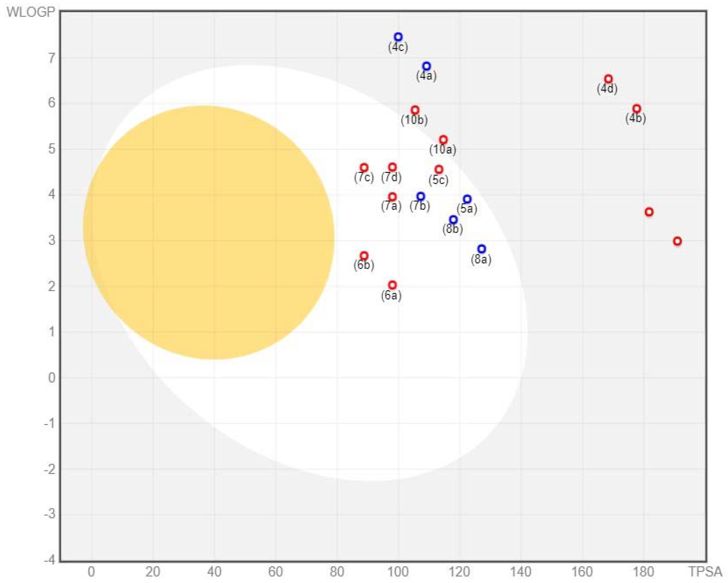Click the WLOGP axis label
This screenshot has width=728, height=583.
(31, 12)
